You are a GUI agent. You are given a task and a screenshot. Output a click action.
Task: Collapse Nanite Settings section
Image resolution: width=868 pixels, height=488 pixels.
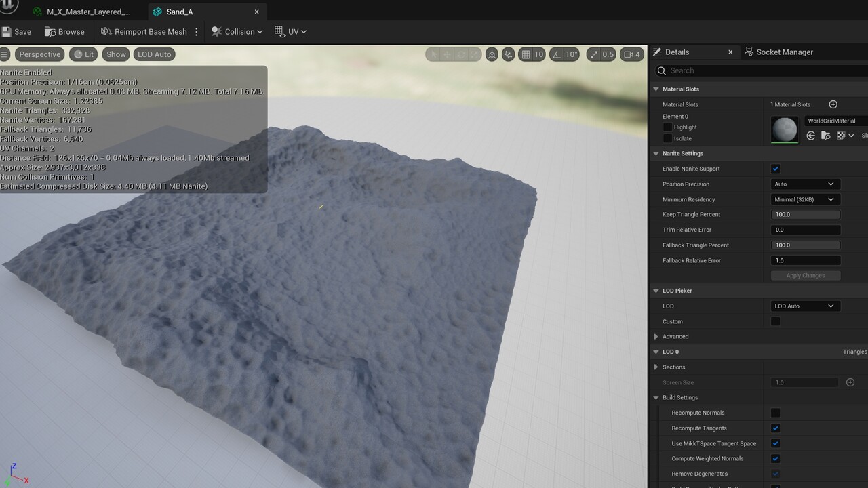[x=656, y=154]
